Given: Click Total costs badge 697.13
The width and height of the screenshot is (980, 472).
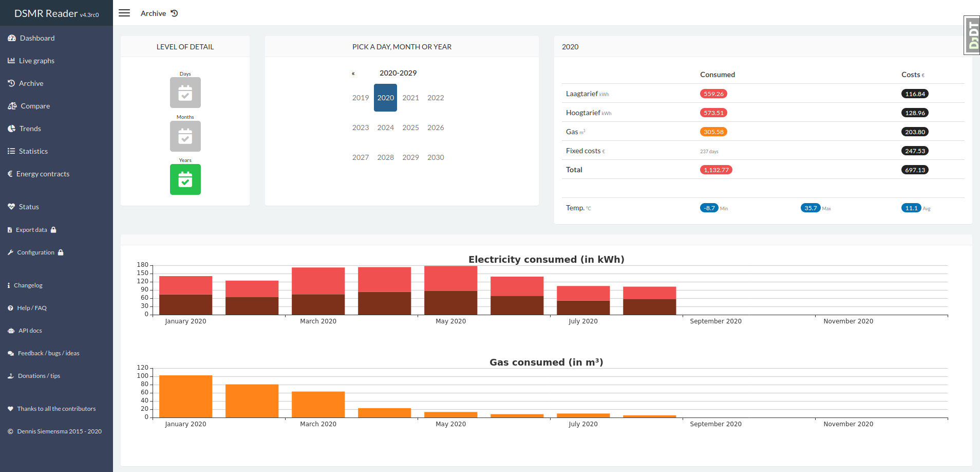Looking at the screenshot, I should click(915, 170).
